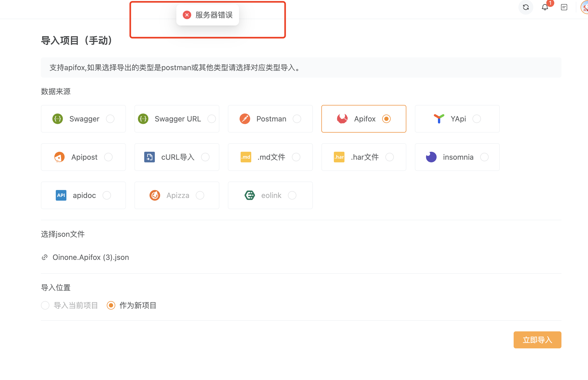This screenshot has width=588, height=380.
Task: Select the cURL导入 radio button
Action: [205, 157]
